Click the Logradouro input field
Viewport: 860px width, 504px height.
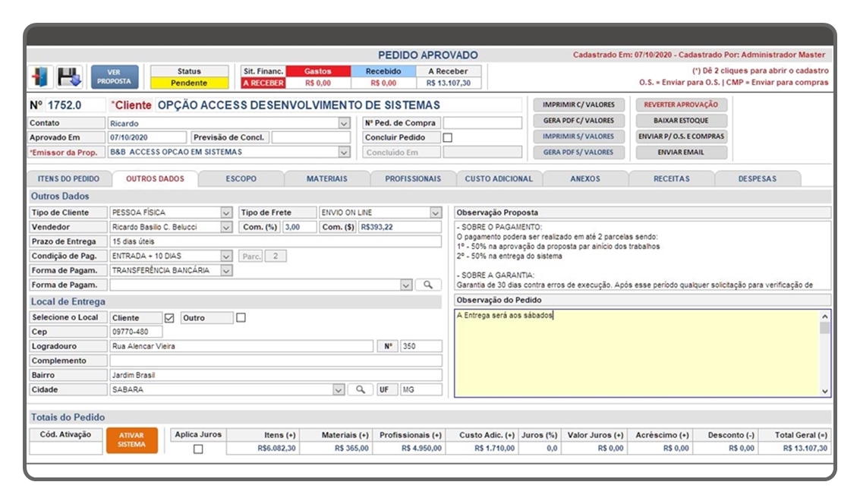241,346
